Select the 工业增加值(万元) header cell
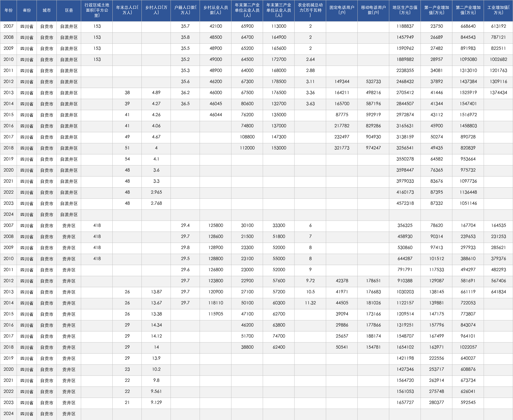 [x=498, y=11]
